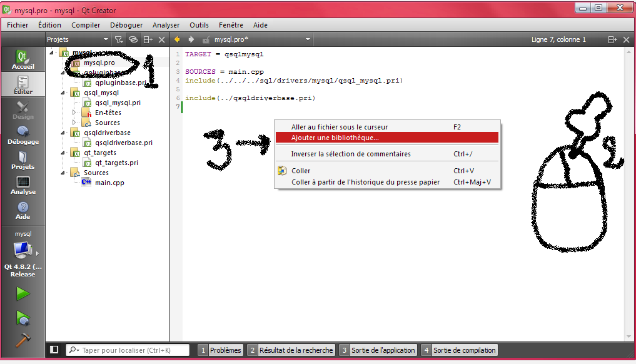Switch to Débogage mode
Screen dimensions: 636x364
click(x=23, y=134)
